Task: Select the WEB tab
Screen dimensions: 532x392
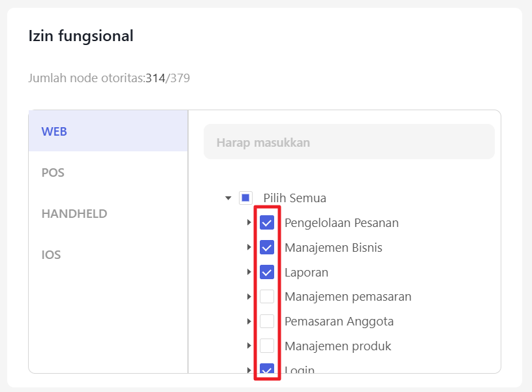Action: coord(54,131)
